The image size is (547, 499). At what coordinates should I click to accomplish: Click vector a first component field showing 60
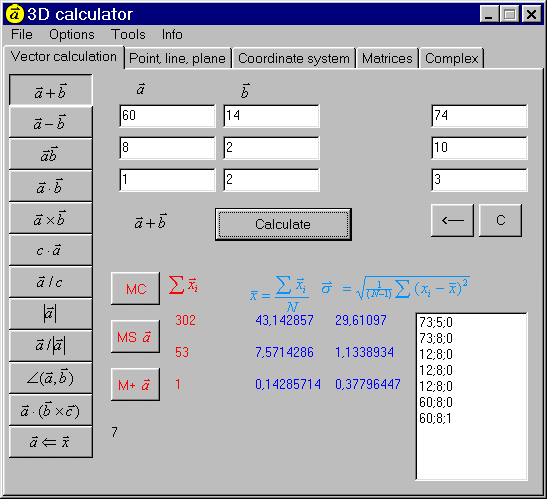(x=167, y=116)
